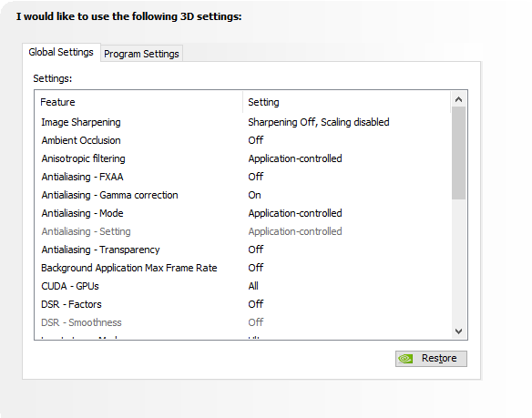Select the DSR - Factors row

click(243, 304)
